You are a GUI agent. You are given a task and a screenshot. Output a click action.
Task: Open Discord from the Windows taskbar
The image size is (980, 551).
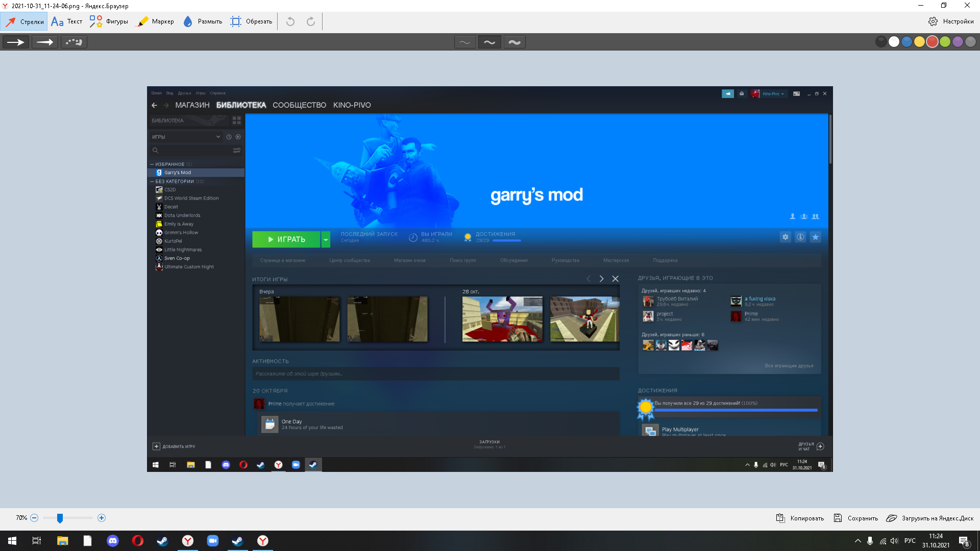[x=112, y=541]
